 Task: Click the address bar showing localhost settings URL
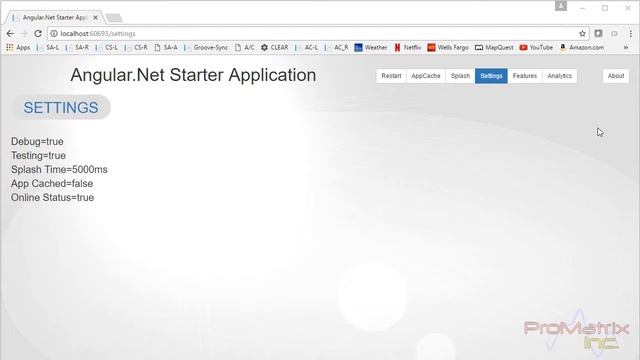pyautogui.click(x=318, y=33)
